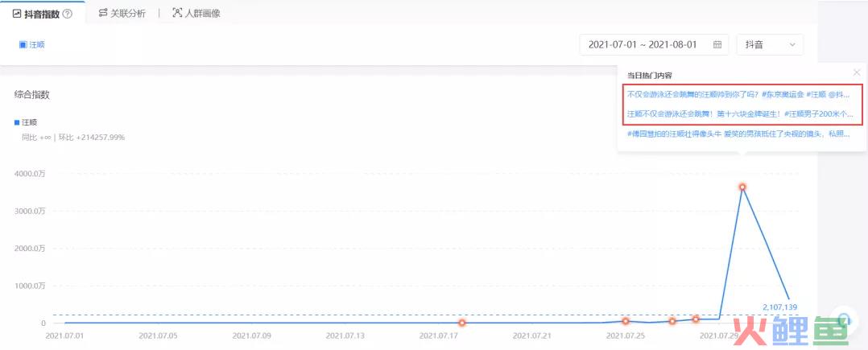Screen dimensions: 868x350
Task: Expand the 抖音 platform dropdown
Action: pos(770,45)
